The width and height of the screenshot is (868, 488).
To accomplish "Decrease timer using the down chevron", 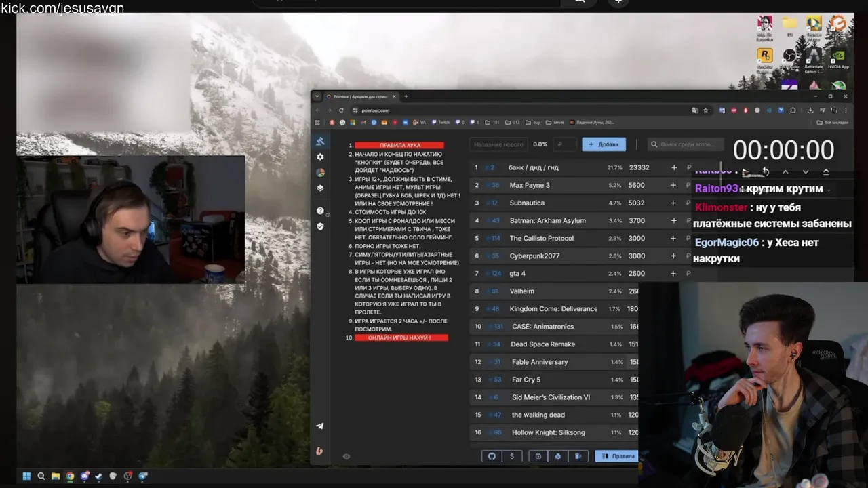I will [806, 172].
